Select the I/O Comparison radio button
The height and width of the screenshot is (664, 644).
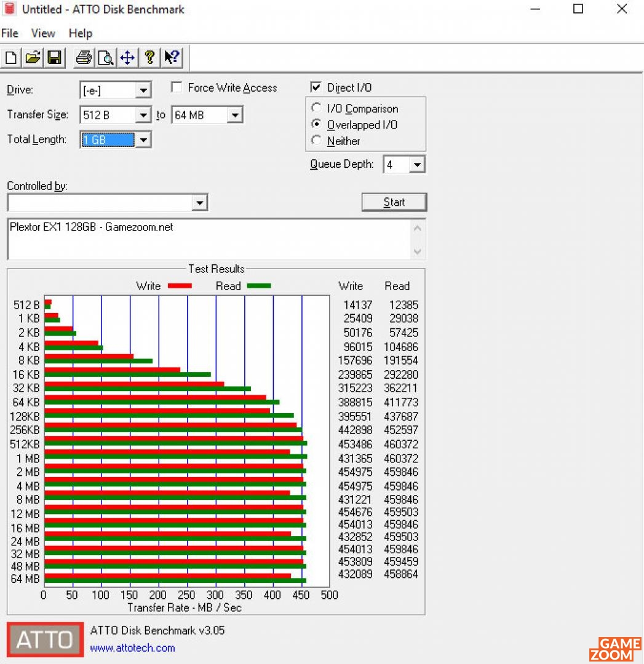[316, 108]
